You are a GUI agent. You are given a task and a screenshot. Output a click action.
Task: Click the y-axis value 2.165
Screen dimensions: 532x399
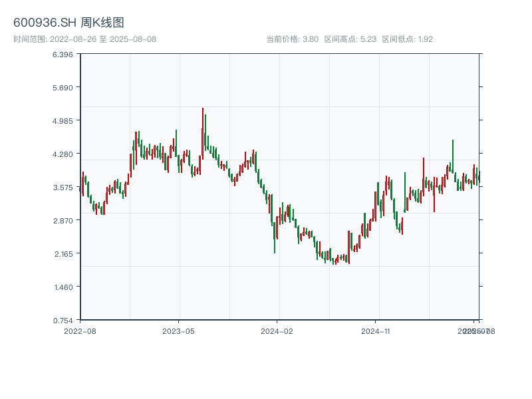(63, 254)
